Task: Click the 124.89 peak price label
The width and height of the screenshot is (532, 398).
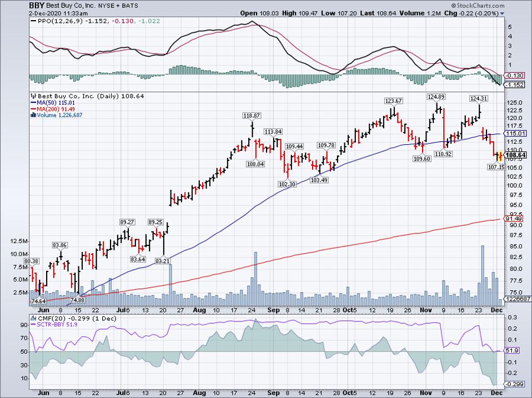Action: [x=436, y=97]
